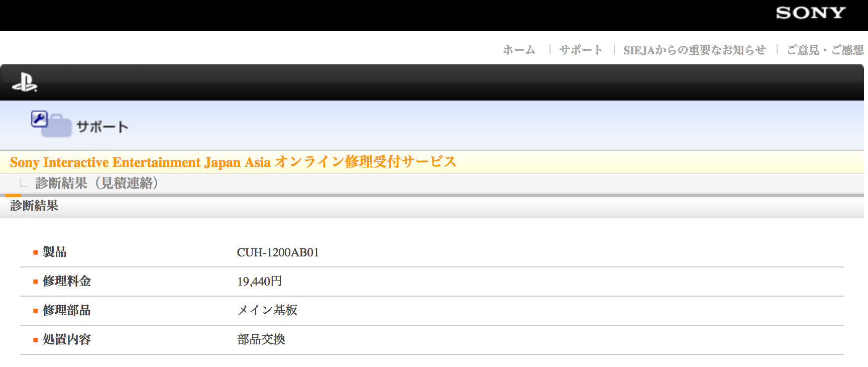
Task: Click the 修理部品 row label
Action: click(x=66, y=310)
